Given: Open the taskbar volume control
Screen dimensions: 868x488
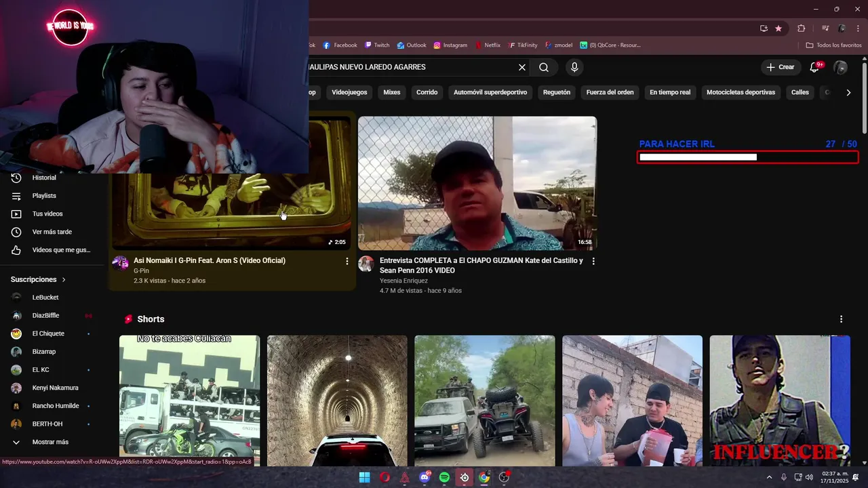Looking at the screenshot, I should pos(809,477).
